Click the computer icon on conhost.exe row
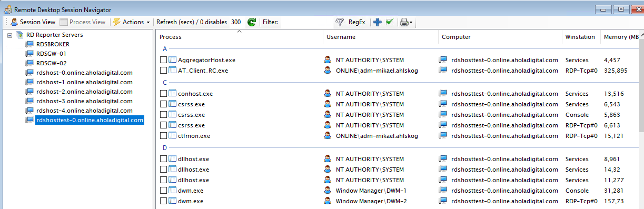The width and height of the screenshot is (644, 209). [443, 94]
